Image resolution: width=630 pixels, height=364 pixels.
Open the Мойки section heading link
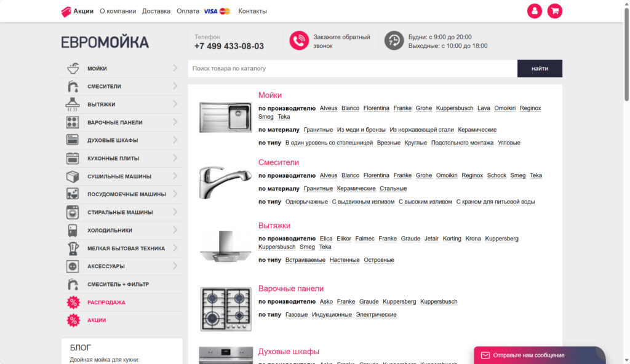click(x=270, y=95)
